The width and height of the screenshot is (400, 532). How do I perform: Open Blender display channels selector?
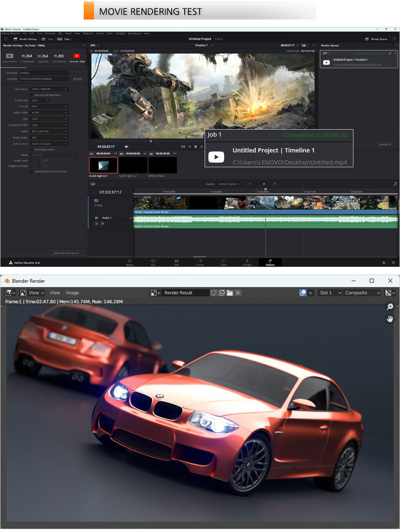[x=389, y=293]
